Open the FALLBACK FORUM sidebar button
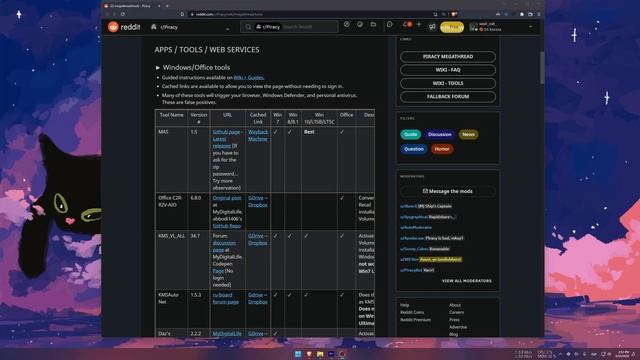 448,97
